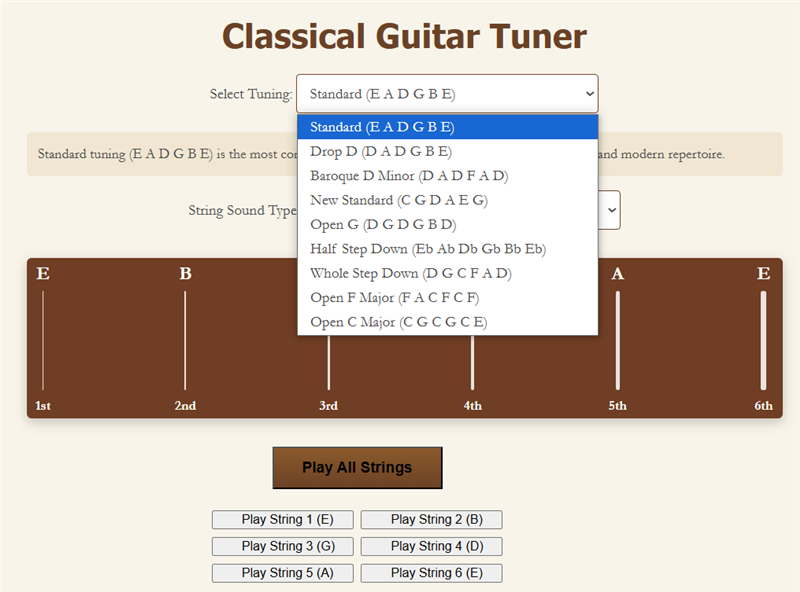Screen dimensions: 800x592
Task: Click the '1st' string label
Action: (x=43, y=406)
